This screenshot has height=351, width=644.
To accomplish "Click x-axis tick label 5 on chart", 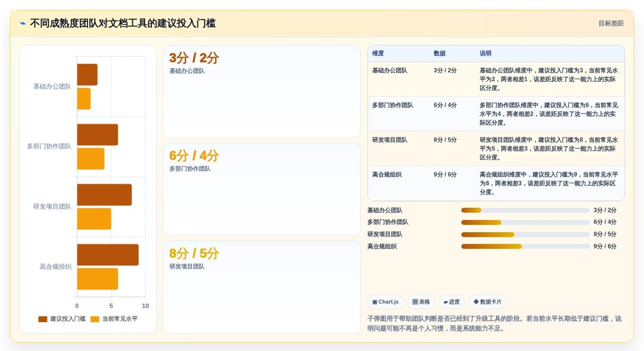I will tap(111, 306).
